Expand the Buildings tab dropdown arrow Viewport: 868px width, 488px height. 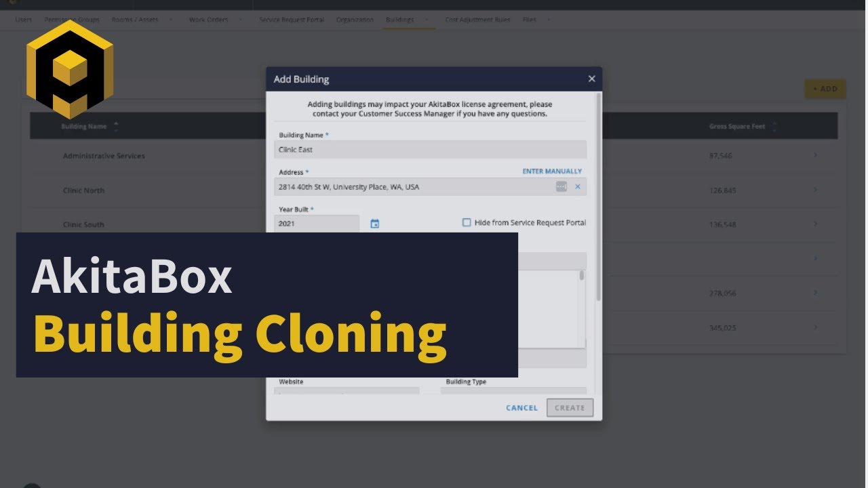point(427,20)
